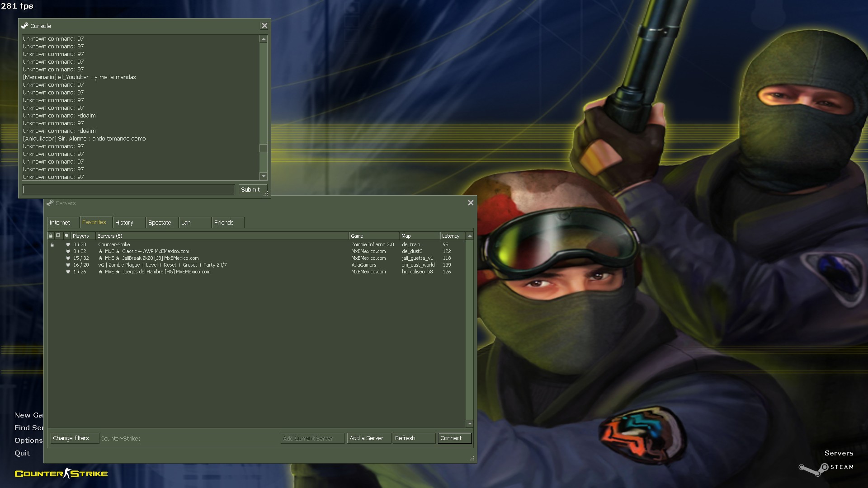Click latency value 139
868x488 pixels.
pos(447,265)
